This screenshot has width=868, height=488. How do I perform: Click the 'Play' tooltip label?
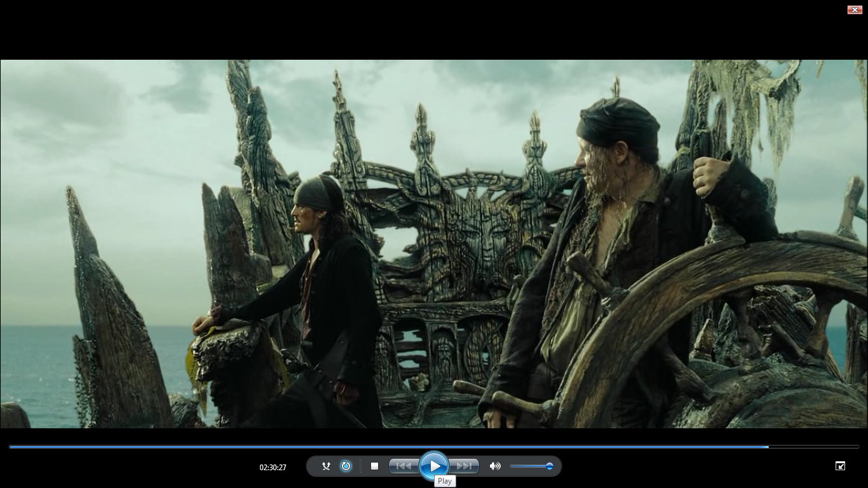pos(445,481)
